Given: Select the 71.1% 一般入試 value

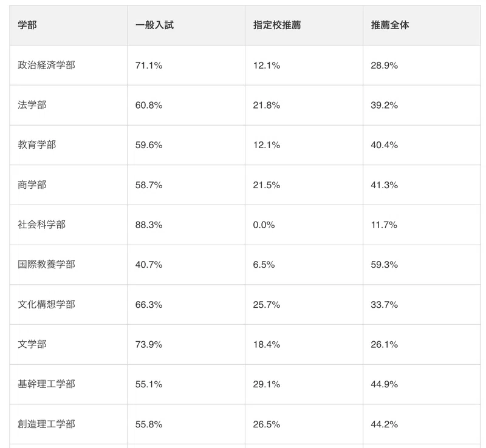Looking at the screenshot, I should [x=149, y=66].
